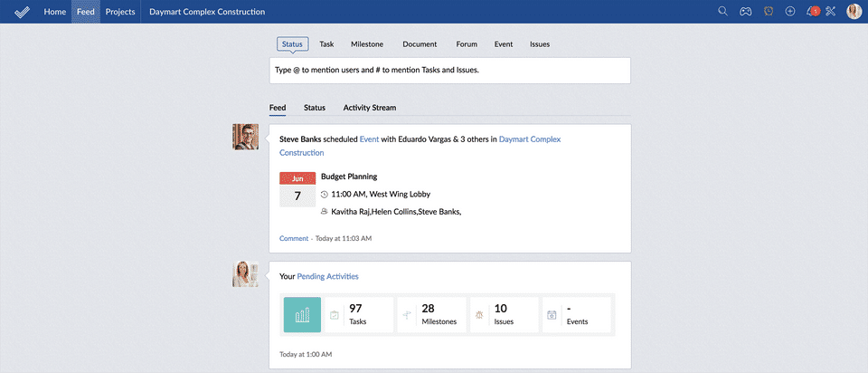
Task: Select the Milestone post type tab
Action: pyautogui.click(x=366, y=44)
